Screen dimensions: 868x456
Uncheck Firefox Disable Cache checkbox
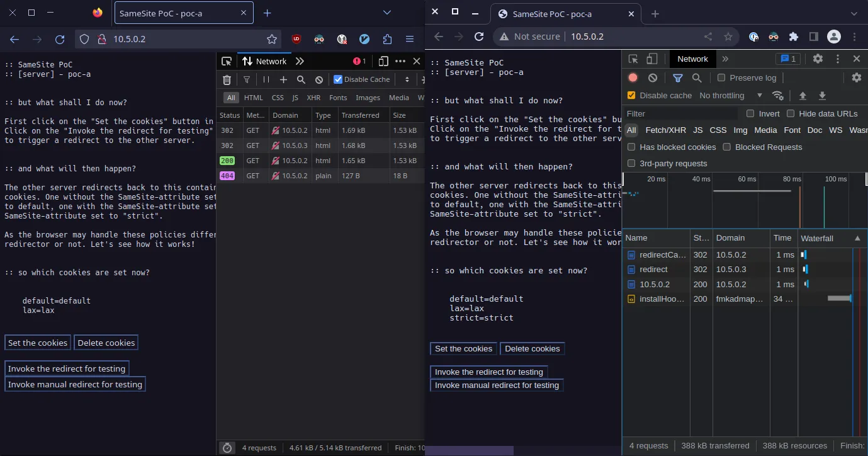pyautogui.click(x=338, y=79)
